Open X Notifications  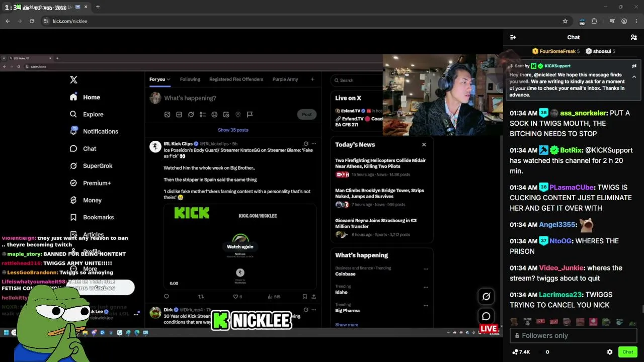pos(94,131)
